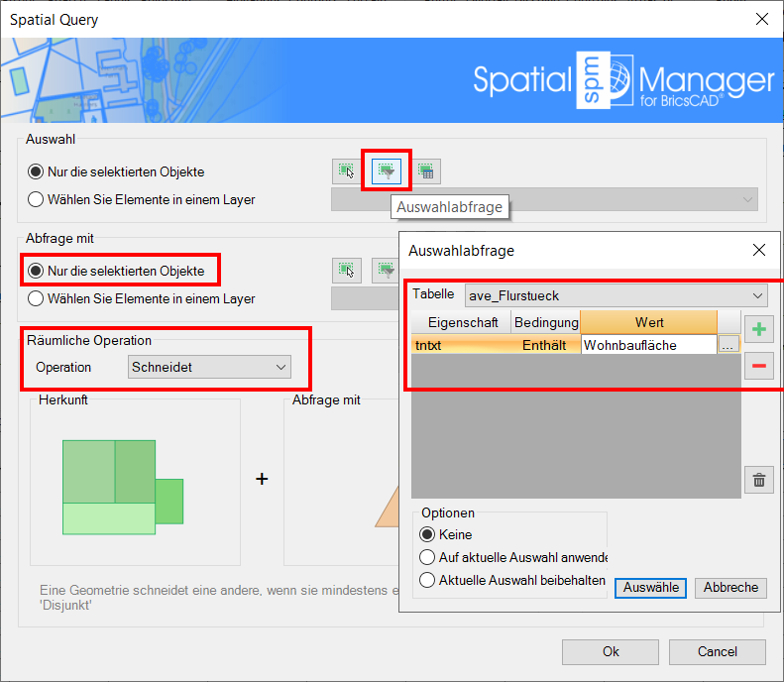Click the select objects icon in Abfrage mit
The height and width of the screenshot is (682, 784).
tap(345, 270)
